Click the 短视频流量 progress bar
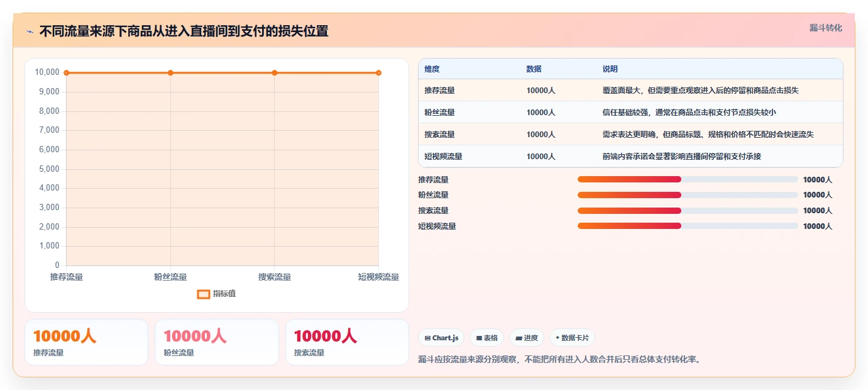This screenshot has height=390, width=868. [688, 226]
